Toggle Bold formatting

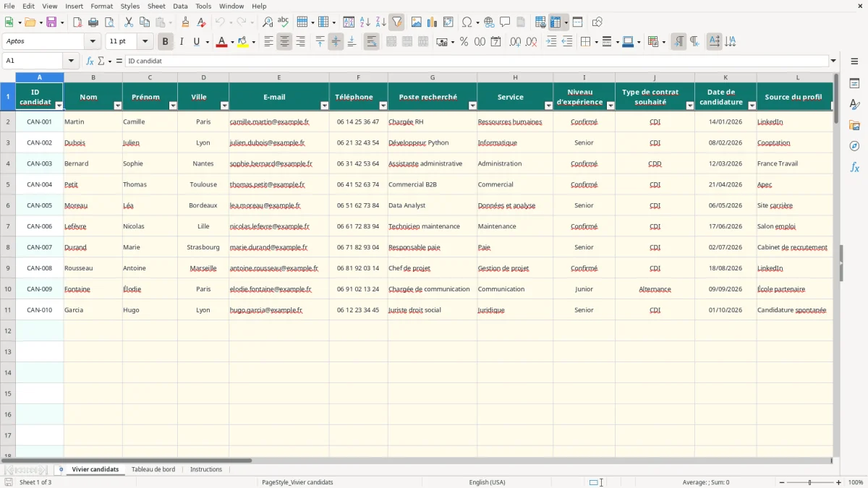click(x=166, y=42)
